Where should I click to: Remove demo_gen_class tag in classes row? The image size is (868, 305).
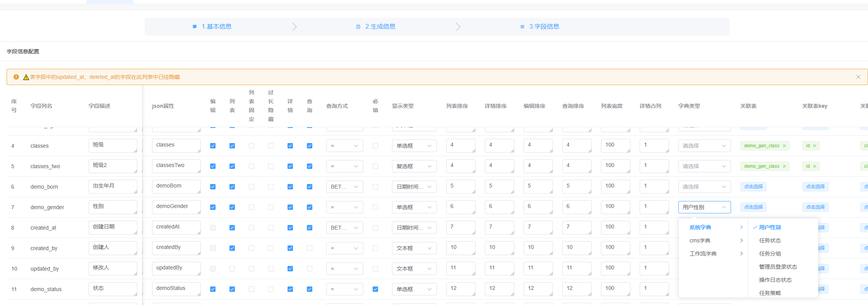click(784, 146)
